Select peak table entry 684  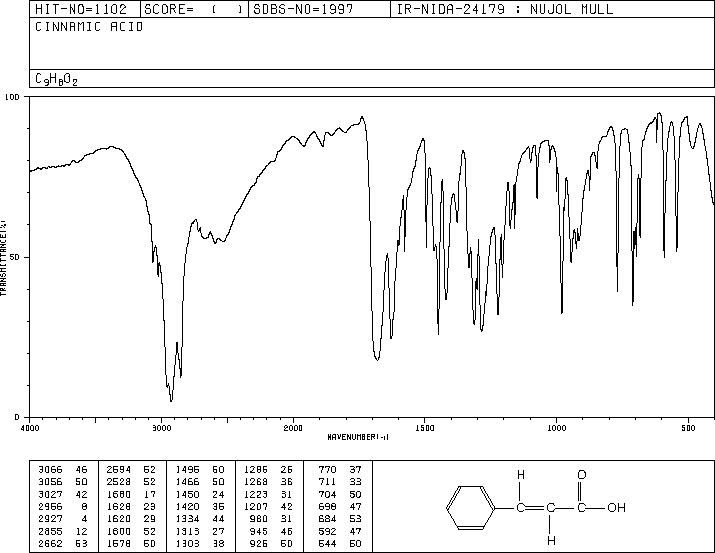click(327, 519)
